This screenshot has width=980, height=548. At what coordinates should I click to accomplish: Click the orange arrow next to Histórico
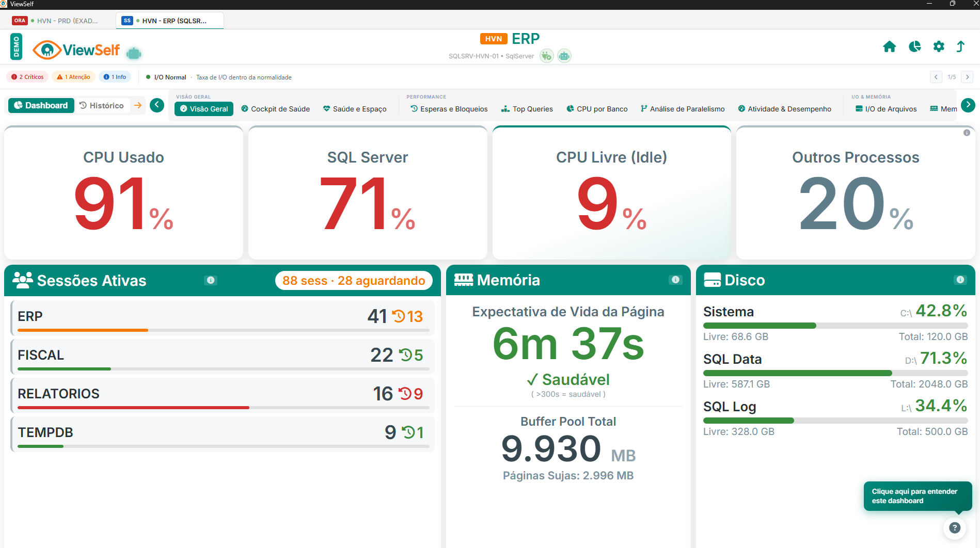(138, 105)
